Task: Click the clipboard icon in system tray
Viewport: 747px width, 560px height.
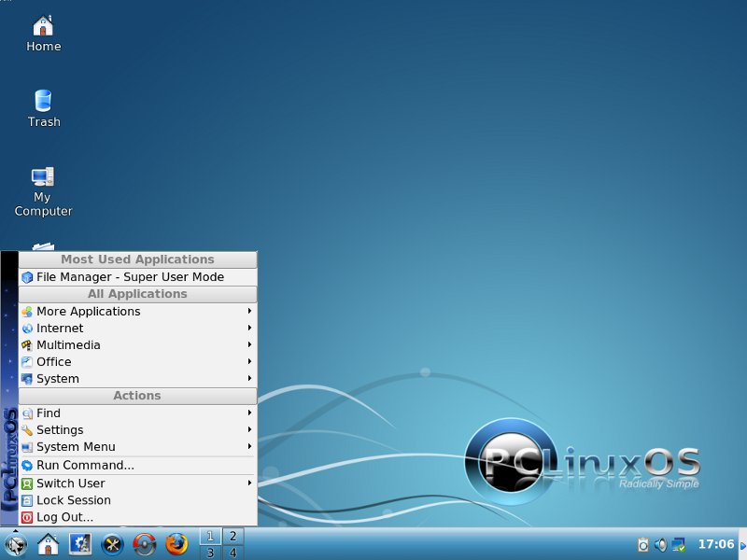Action: pyautogui.click(x=643, y=544)
